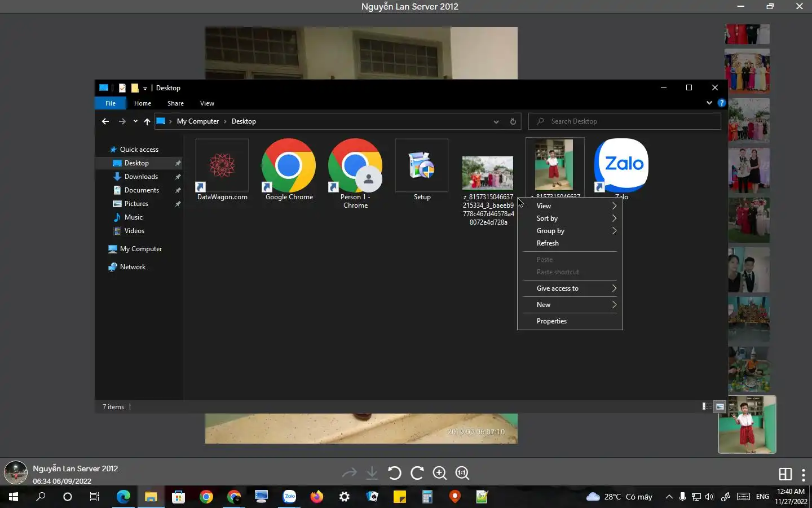Expand the Explorer ribbon with the chevron
The height and width of the screenshot is (508, 812).
[x=709, y=103]
